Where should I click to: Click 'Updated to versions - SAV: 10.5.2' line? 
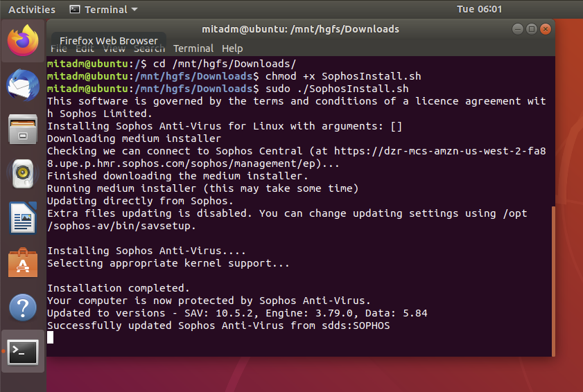[x=237, y=313]
